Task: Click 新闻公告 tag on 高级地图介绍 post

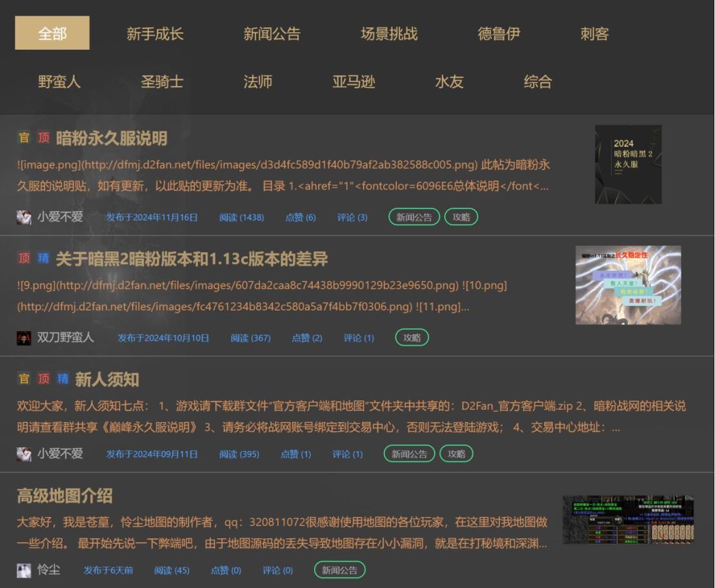Action: [339, 570]
